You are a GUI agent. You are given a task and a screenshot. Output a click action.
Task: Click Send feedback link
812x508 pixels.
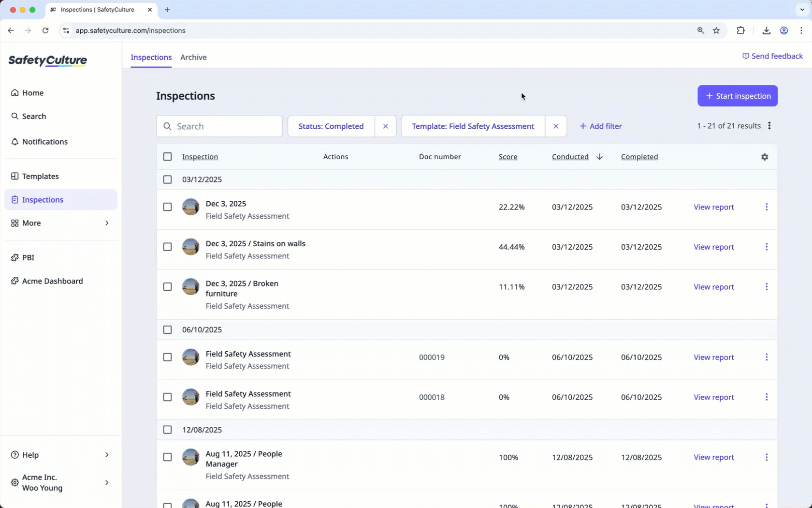pyautogui.click(x=772, y=56)
